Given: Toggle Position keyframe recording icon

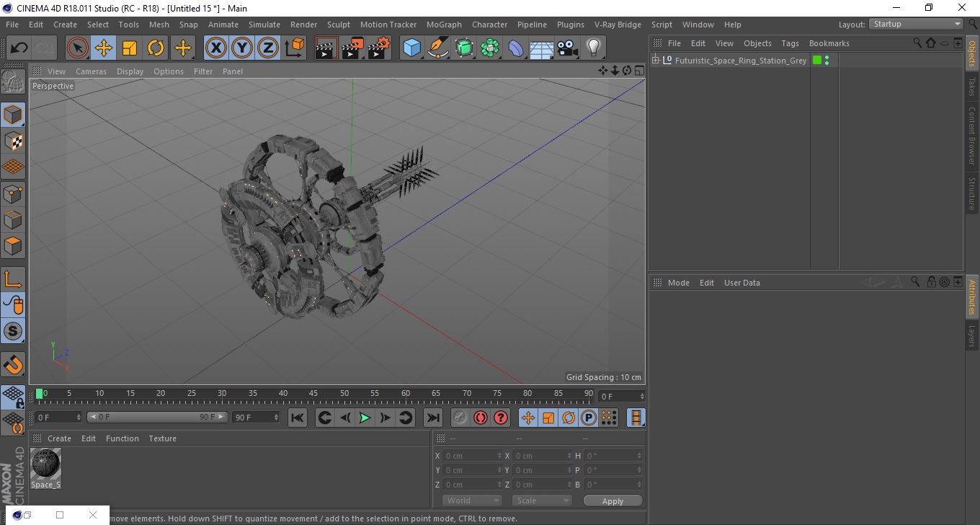Looking at the screenshot, I should [x=528, y=418].
